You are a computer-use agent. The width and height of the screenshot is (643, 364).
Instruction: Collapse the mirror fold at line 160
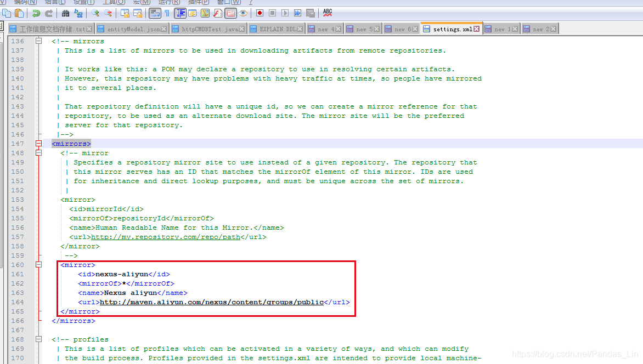38,265
